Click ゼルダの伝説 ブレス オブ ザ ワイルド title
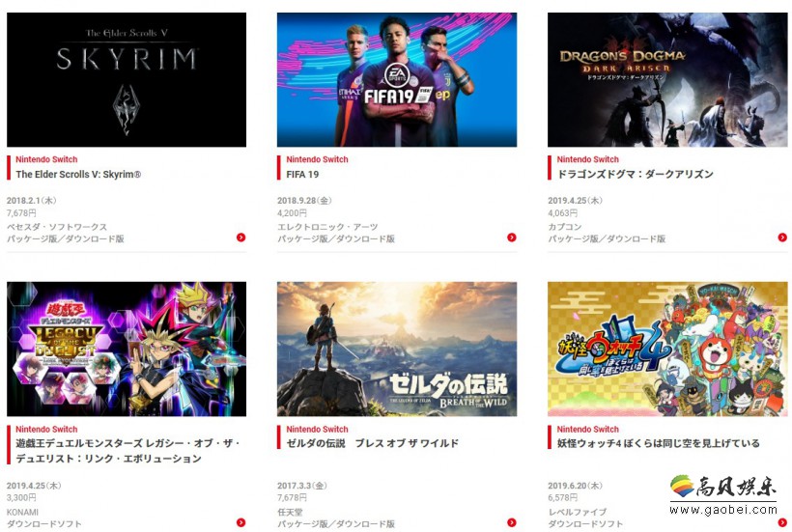Viewport: 792px width, 532px height. [x=372, y=443]
